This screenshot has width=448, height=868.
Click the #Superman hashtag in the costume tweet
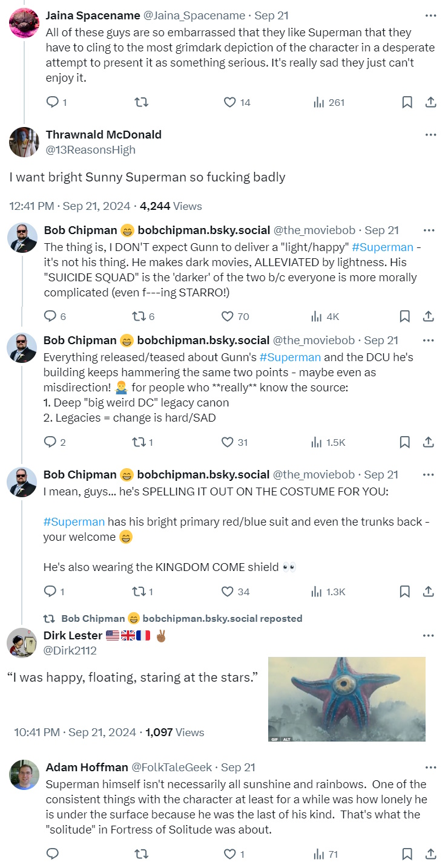click(x=74, y=521)
